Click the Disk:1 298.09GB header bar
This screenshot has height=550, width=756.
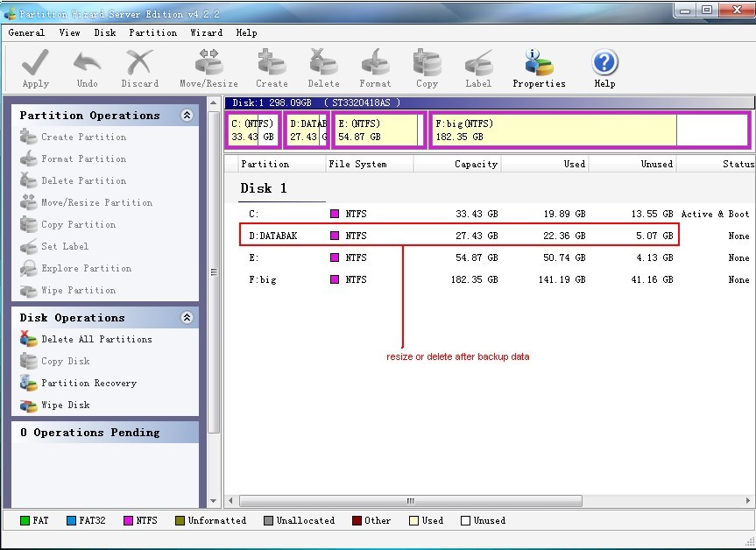point(489,102)
